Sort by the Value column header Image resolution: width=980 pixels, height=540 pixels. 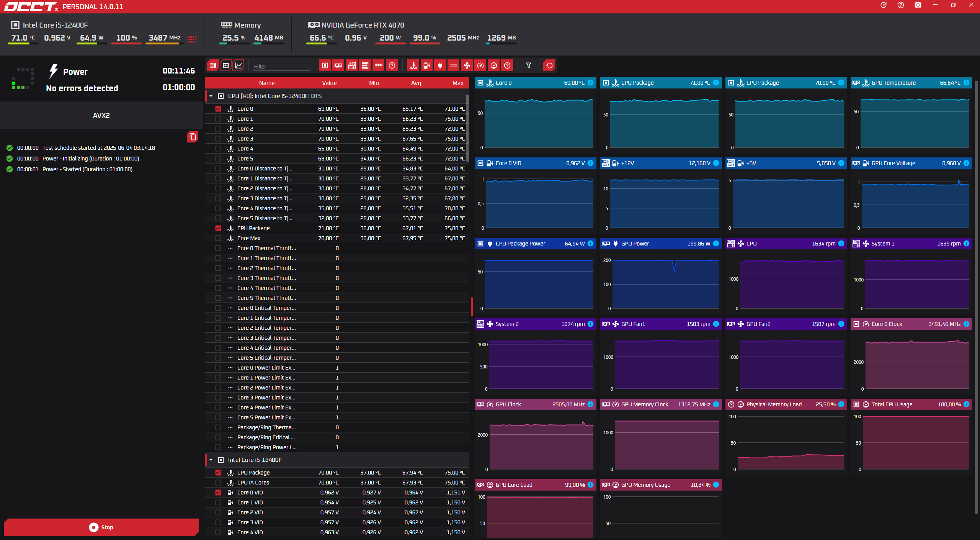[329, 83]
